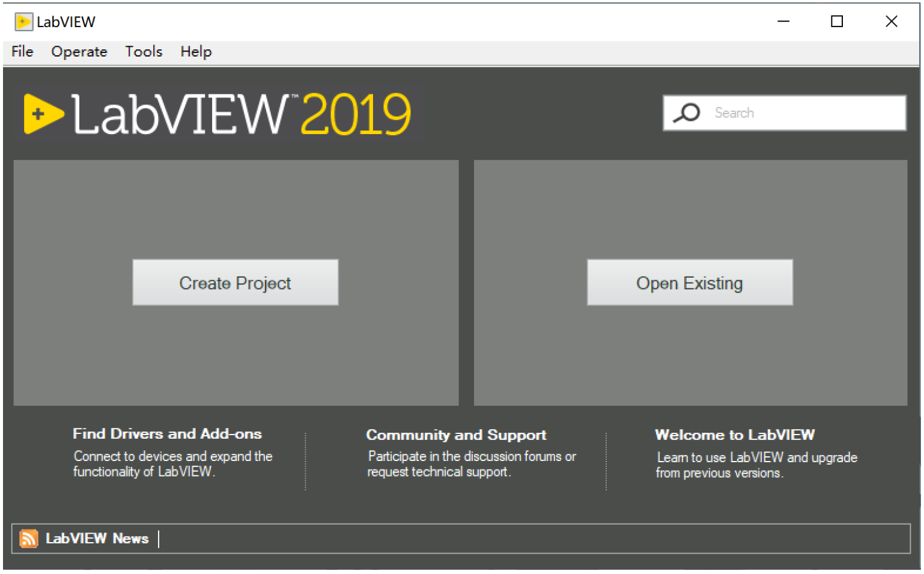Click the support description about discussion forums
The width and height of the screenshot is (924, 574).
472,463
